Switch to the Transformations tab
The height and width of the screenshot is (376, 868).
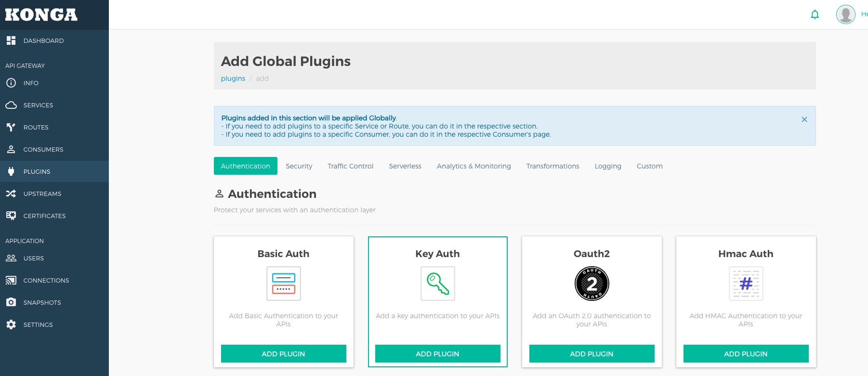[553, 166]
